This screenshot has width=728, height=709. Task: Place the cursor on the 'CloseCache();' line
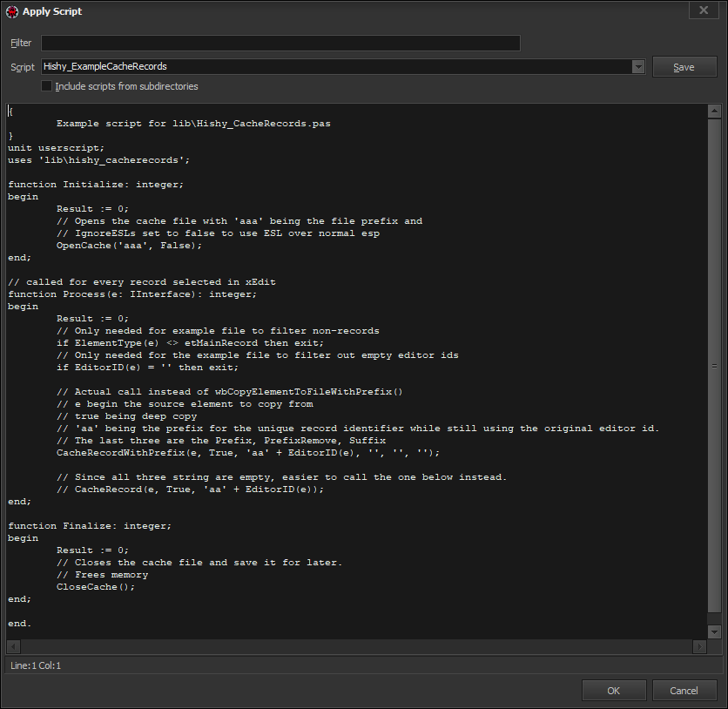click(x=96, y=587)
